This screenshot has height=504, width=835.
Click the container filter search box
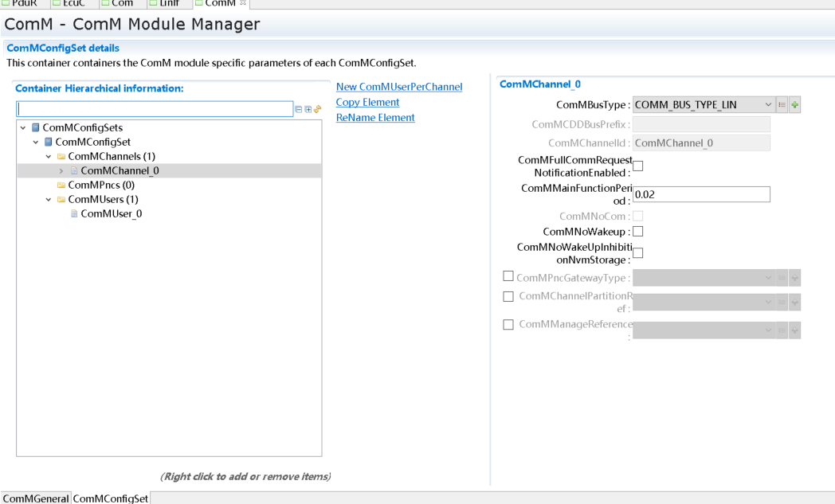155,109
